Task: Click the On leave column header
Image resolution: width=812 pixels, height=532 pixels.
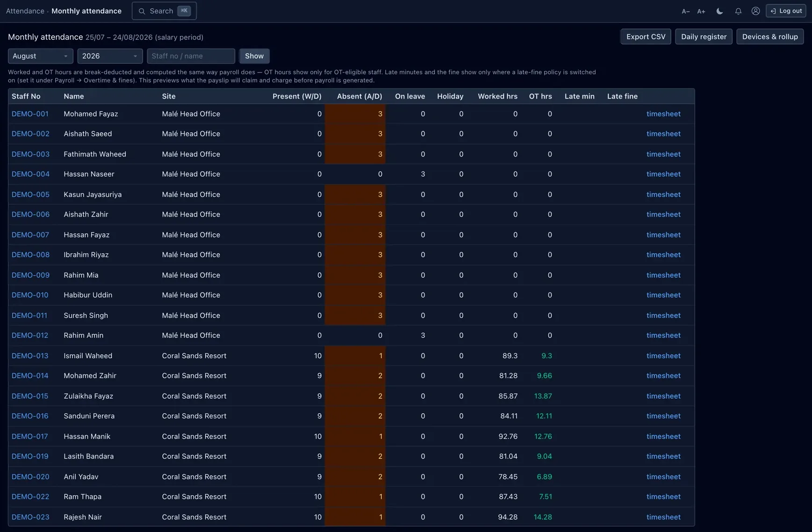Action: (410, 96)
